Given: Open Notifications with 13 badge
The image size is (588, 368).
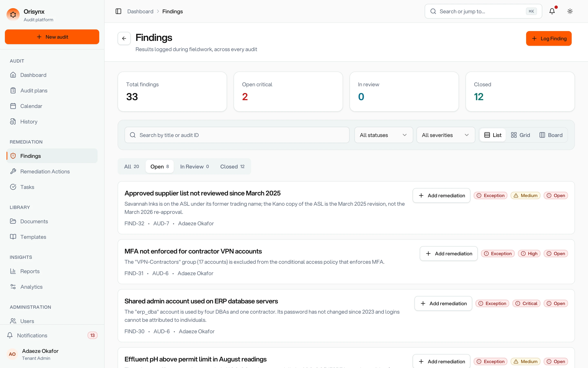Looking at the screenshot, I should [x=52, y=335].
